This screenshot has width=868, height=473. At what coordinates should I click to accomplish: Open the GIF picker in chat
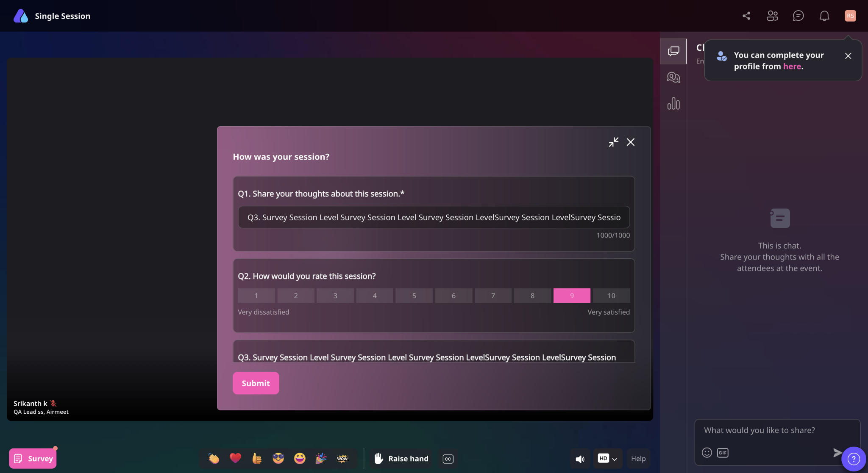pyautogui.click(x=722, y=453)
